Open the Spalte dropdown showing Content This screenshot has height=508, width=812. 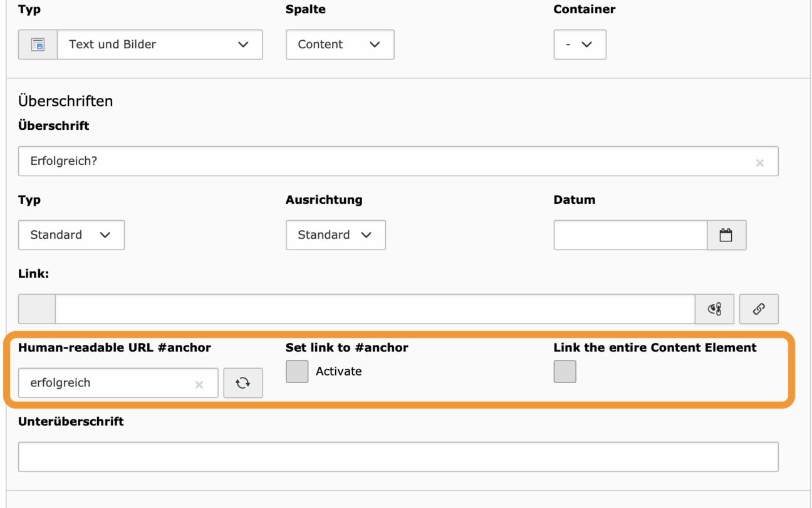(340, 45)
